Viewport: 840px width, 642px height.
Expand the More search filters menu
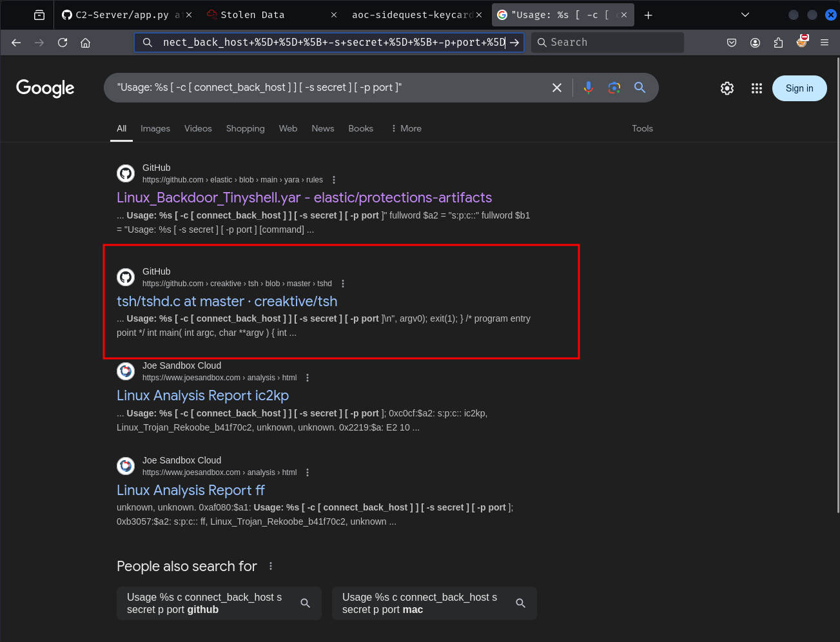point(406,128)
